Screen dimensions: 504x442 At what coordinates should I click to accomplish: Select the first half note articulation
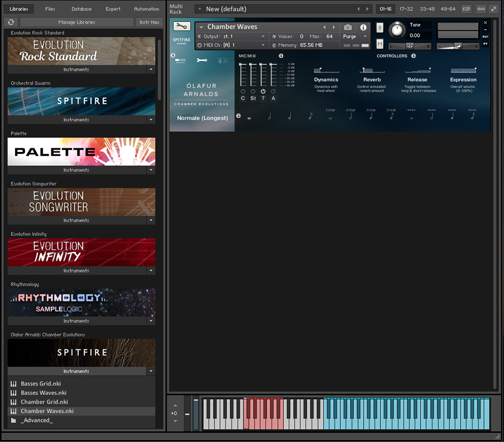(x=269, y=116)
